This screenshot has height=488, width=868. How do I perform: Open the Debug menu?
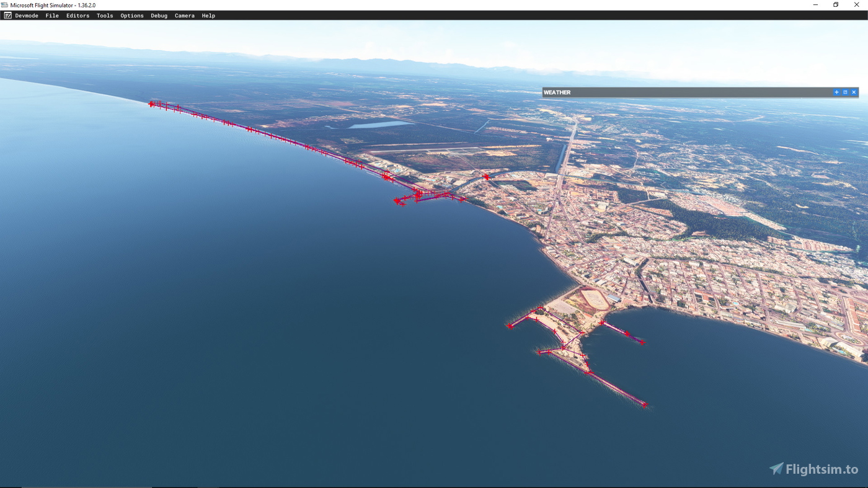click(x=159, y=15)
